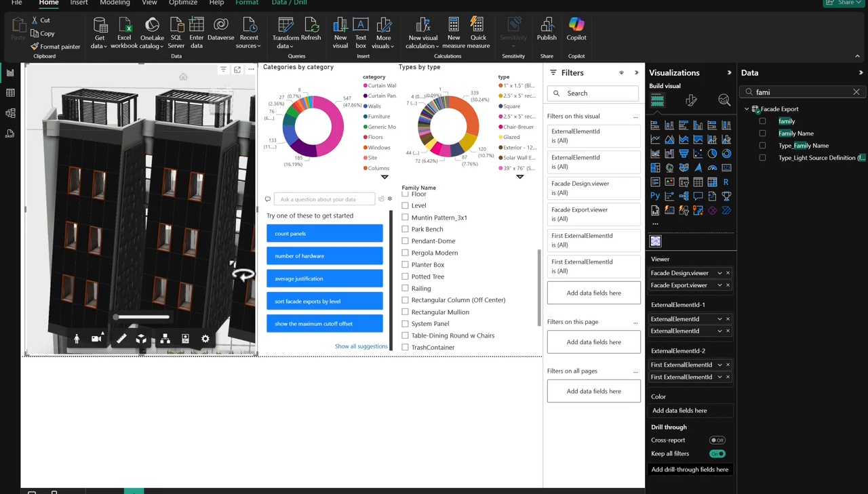This screenshot has width=868, height=494.
Task: Select the measure ruler tool in the 3D viewer
Action: 121,338
